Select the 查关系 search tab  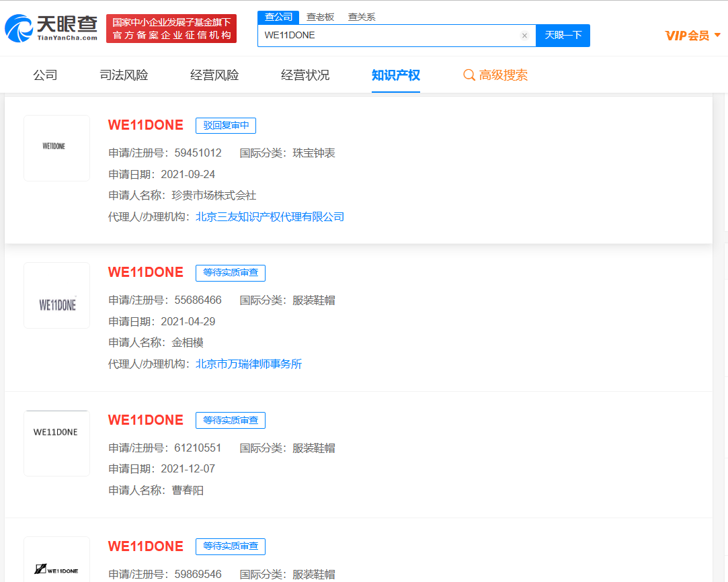point(362,17)
